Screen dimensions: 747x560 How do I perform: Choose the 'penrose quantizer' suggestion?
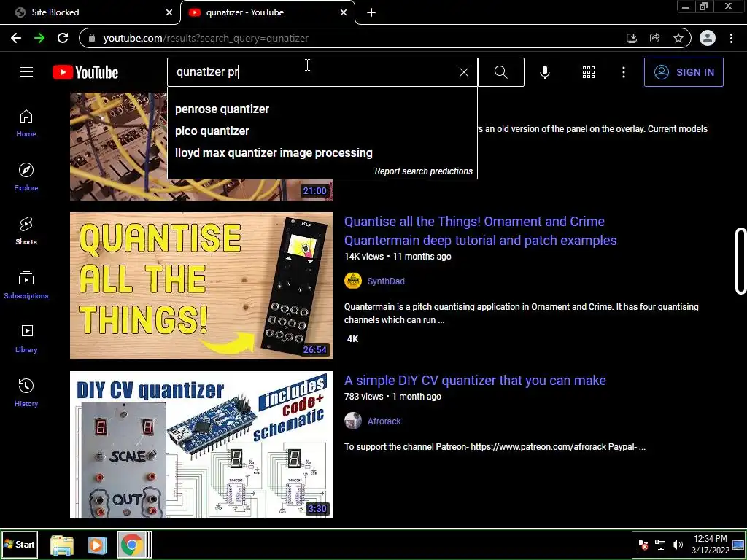click(322, 109)
